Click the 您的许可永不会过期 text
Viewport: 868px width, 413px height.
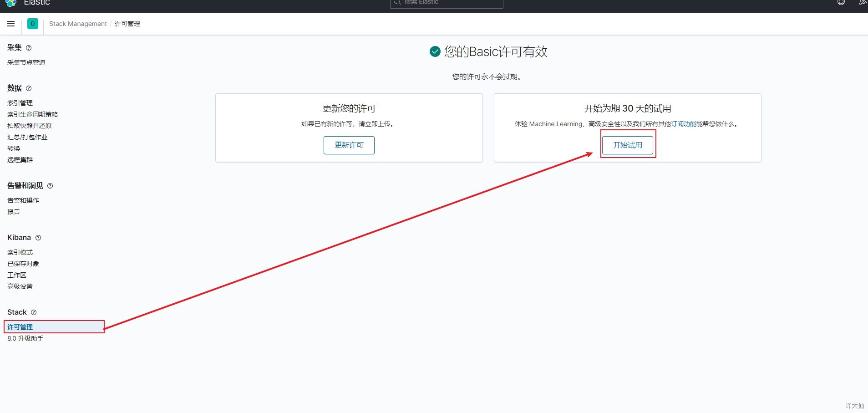pos(487,76)
